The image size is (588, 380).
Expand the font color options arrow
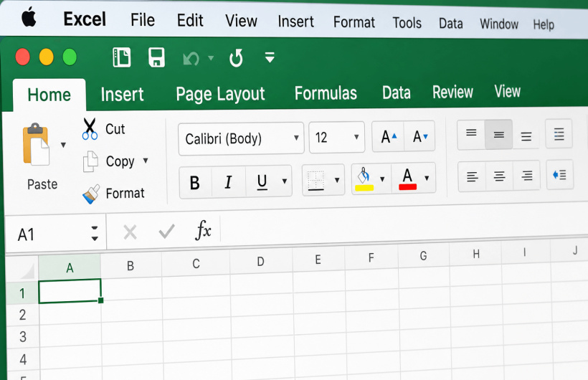(427, 179)
